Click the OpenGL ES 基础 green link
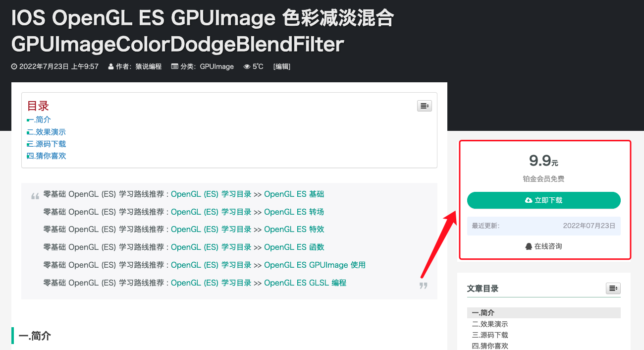The image size is (644, 350). pos(294,194)
